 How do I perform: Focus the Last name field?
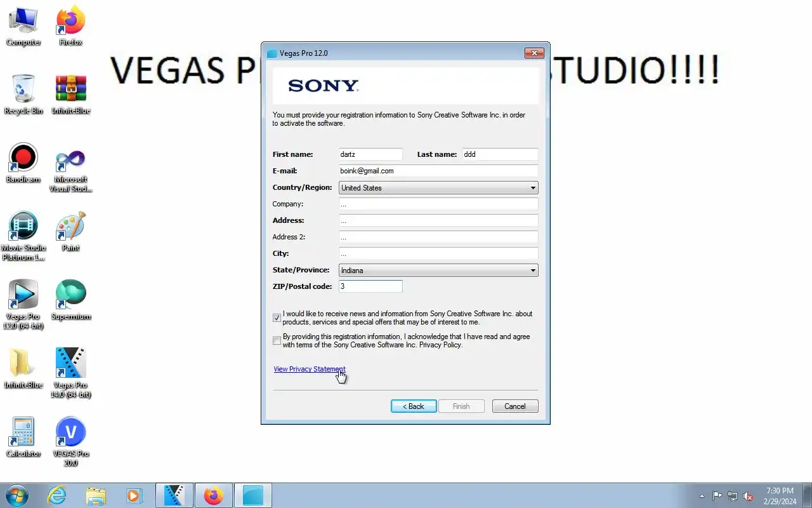point(500,154)
